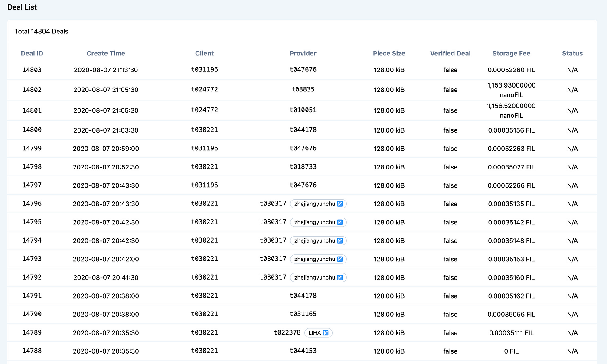Open deal ID 14799
The image size is (607, 364).
[x=32, y=148]
